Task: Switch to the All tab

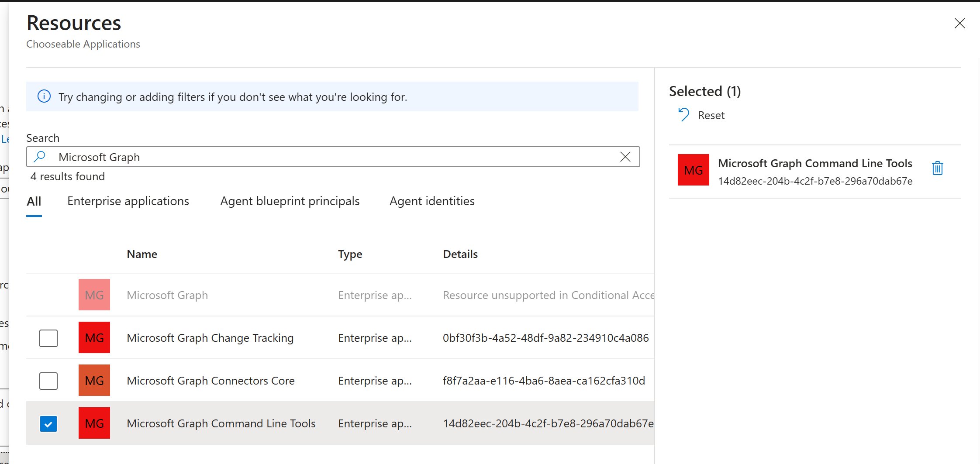Action: (x=34, y=201)
